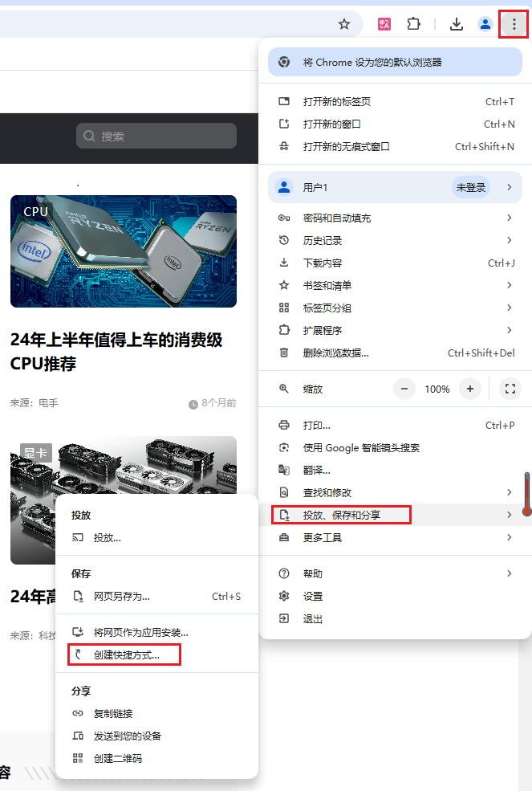Click the magnifier icon beside 缩放
This screenshot has width=532, height=791.
(x=284, y=389)
